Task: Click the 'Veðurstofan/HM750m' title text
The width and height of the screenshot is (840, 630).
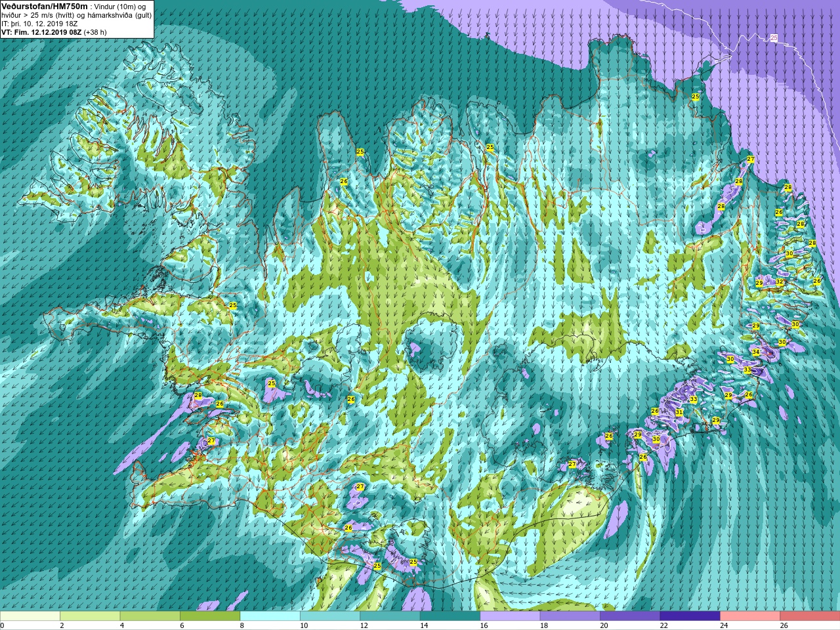Action: click(45, 6)
